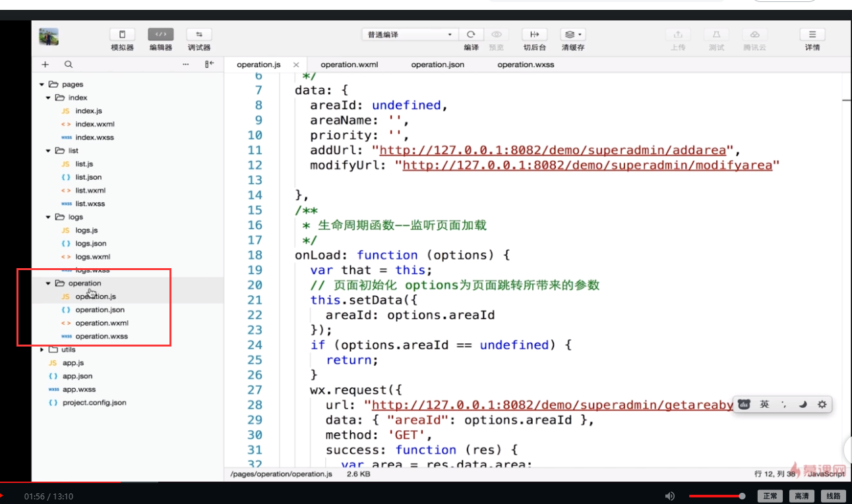Open app.json in the file tree
The image size is (852, 504).
(77, 376)
